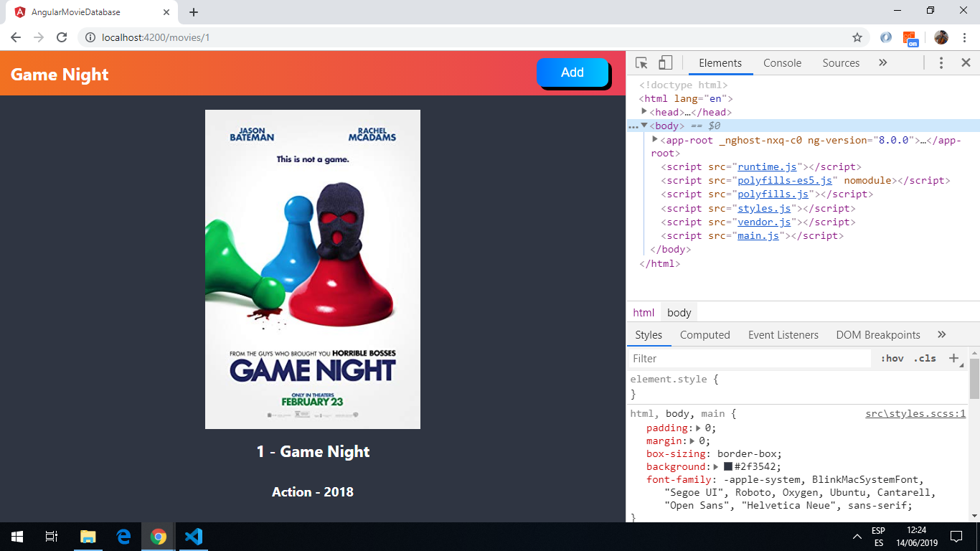The image size is (980, 551).
Task: Select the Elements tab
Action: click(x=720, y=63)
